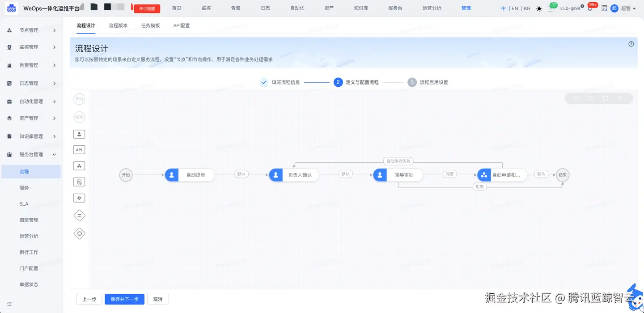
Task: Pick the manual user node palette icon
Action: click(x=79, y=134)
